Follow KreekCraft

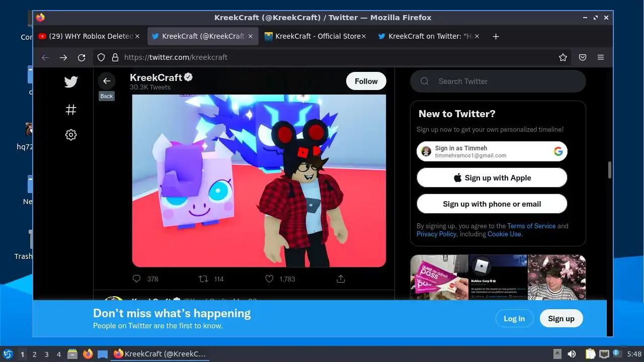tap(366, 81)
